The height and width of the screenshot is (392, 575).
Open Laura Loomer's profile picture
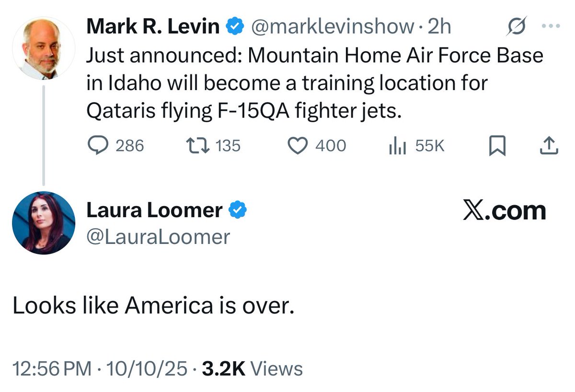pos(44,223)
